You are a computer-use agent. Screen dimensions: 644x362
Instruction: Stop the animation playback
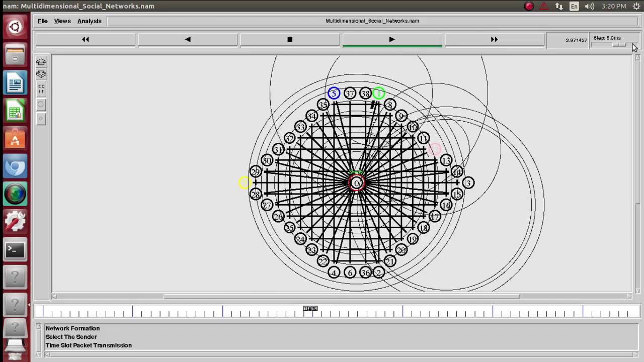click(290, 39)
